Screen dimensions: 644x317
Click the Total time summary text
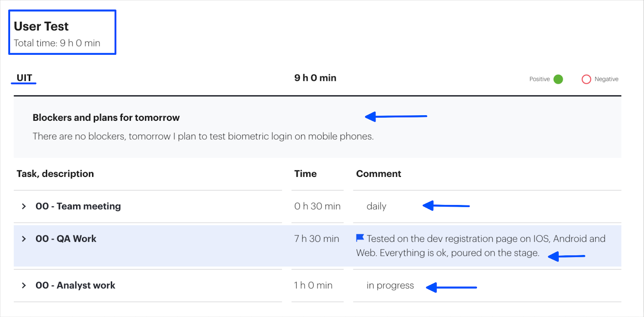coord(57,43)
